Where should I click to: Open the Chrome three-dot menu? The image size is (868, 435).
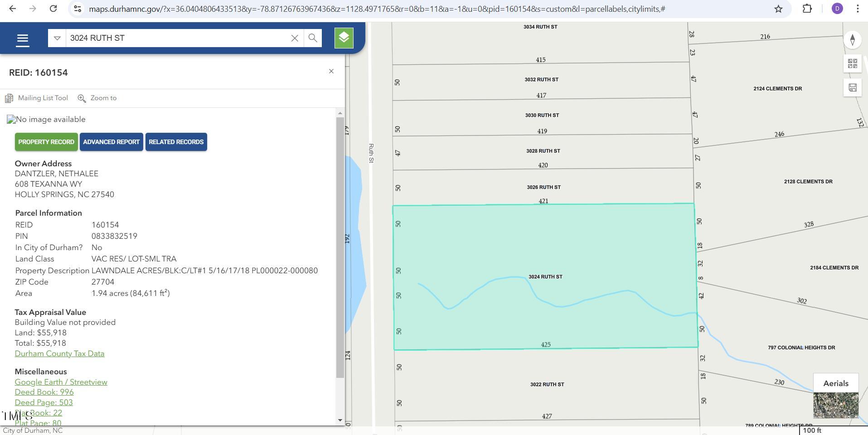click(x=858, y=9)
